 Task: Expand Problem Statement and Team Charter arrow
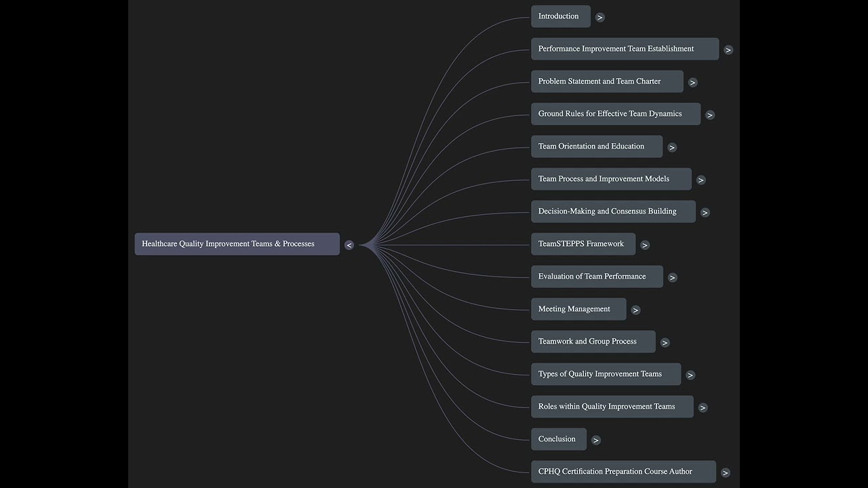693,83
